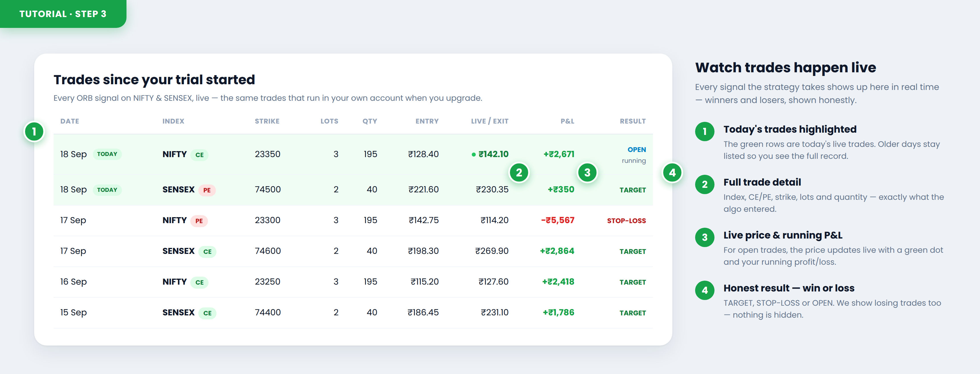This screenshot has height=374, width=980.
Task: Click the 'Trades since your trial started' heading
Action: pos(154,80)
